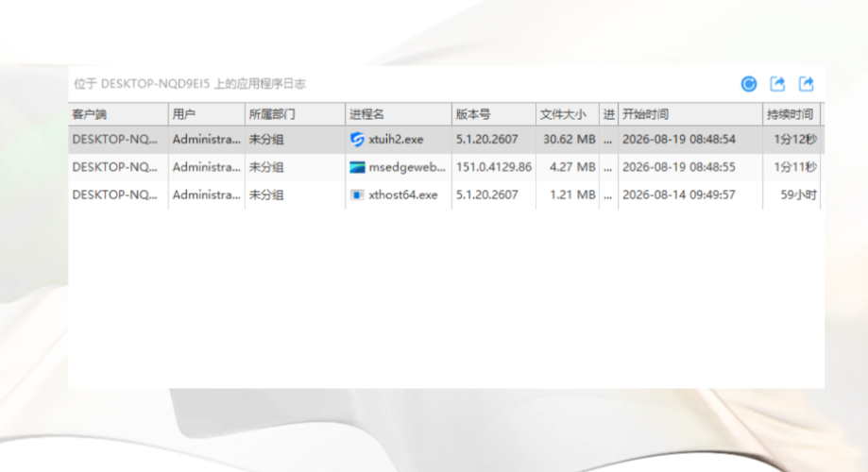Click the ellipsis cell in xtuih2 row
The image size is (868, 472).
(x=608, y=140)
